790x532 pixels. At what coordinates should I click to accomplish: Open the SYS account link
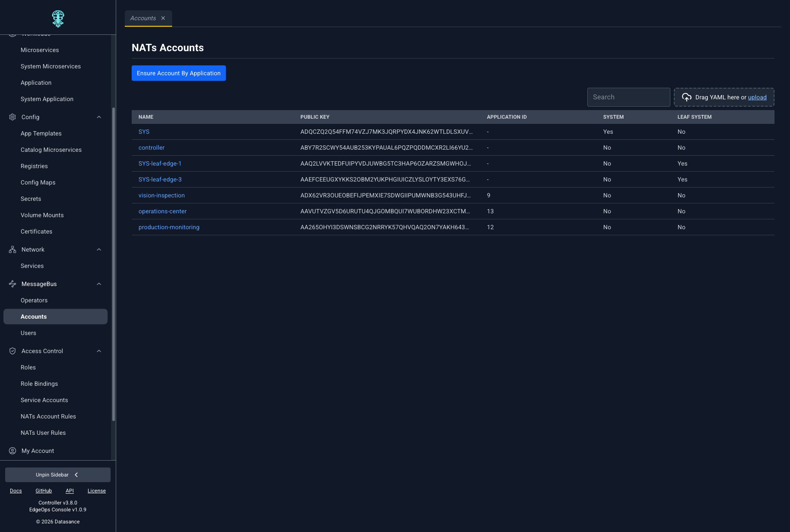tap(144, 132)
